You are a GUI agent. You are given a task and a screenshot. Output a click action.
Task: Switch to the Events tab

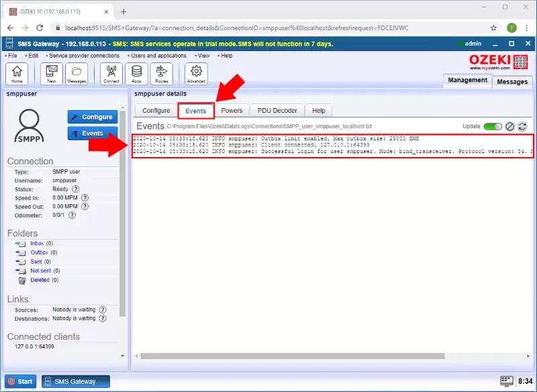coord(196,111)
